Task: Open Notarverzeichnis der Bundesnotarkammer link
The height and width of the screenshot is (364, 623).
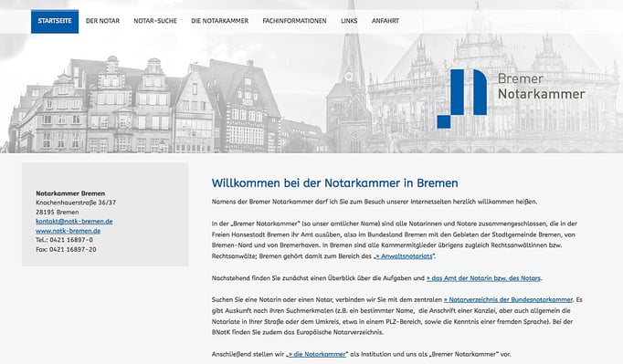Action: 508,299
